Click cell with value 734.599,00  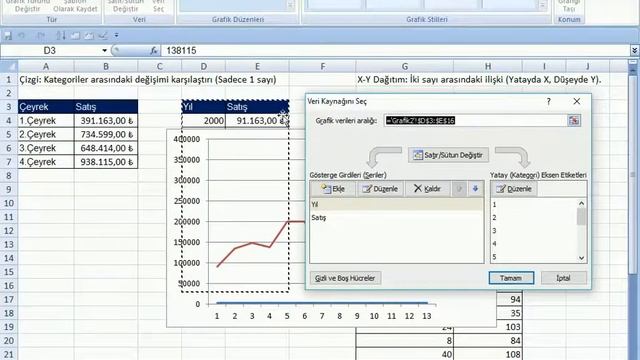coord(106,134)
